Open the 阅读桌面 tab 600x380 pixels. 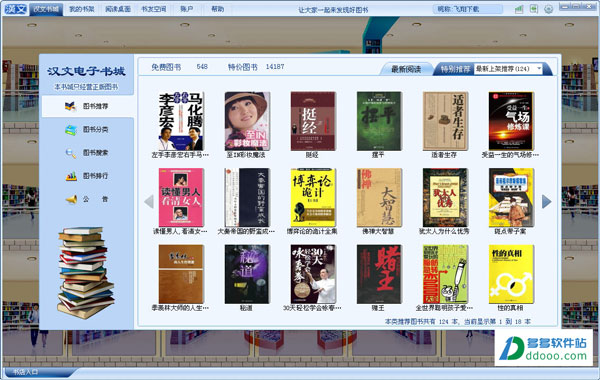(x=118, y=9)
